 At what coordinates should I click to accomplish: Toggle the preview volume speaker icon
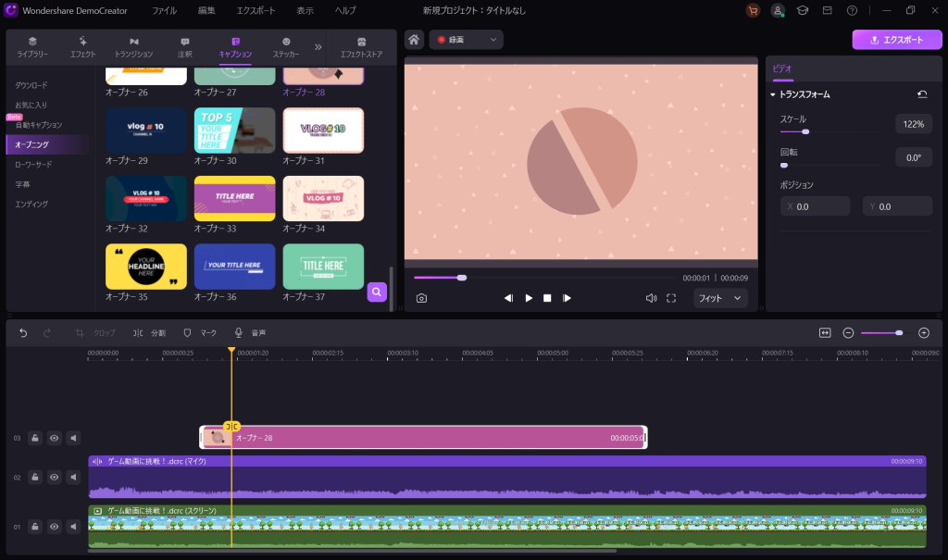click(x=651, y=298)
